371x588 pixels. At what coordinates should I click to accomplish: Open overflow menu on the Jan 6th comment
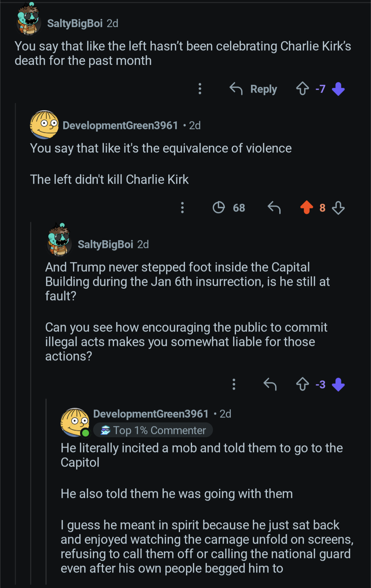pos(234,384)
